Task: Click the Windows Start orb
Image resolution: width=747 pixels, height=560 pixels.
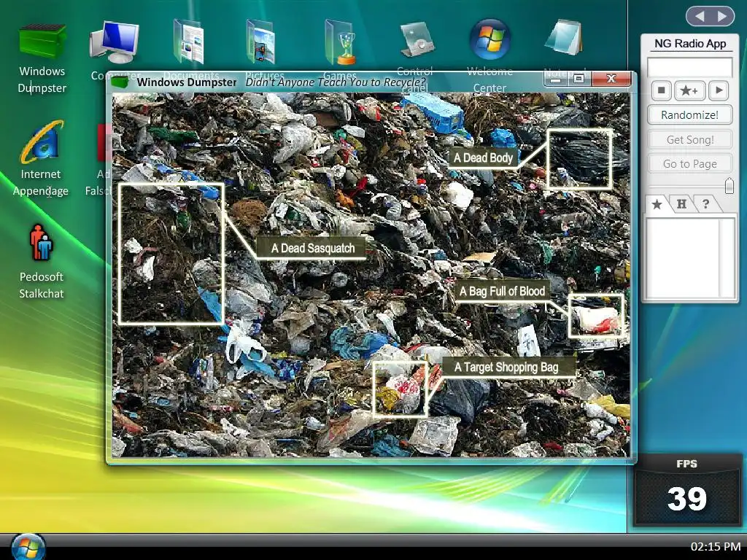Action: pos(28,547)
